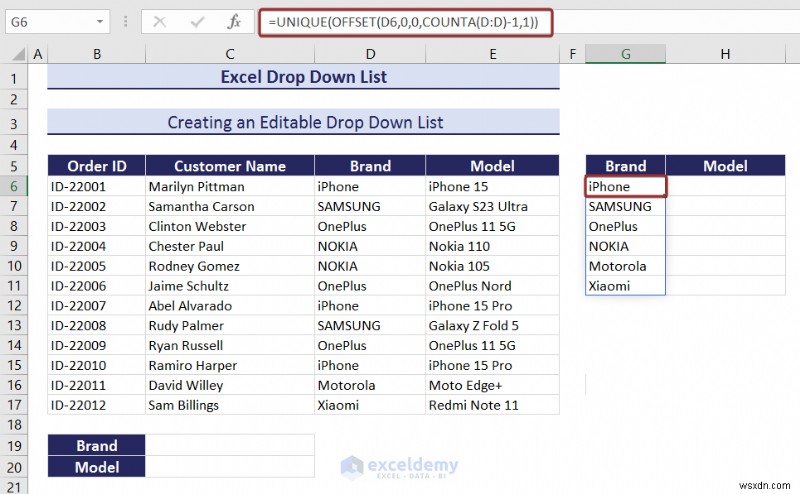Expand the Name Box dropdown arrow
Viewport: 800px width, 494px height.
pos(100,22)
